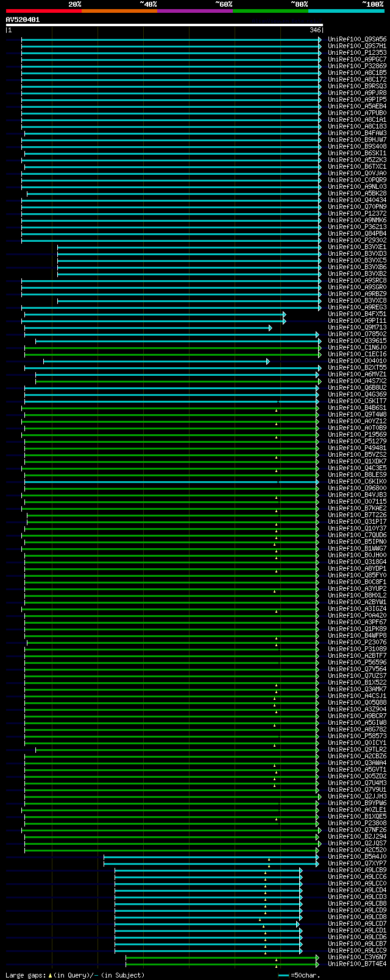This screenshot has width=390, height=980.
Task: Select the UniRef100_C0PQR9 label
Action: coord(357,180)
